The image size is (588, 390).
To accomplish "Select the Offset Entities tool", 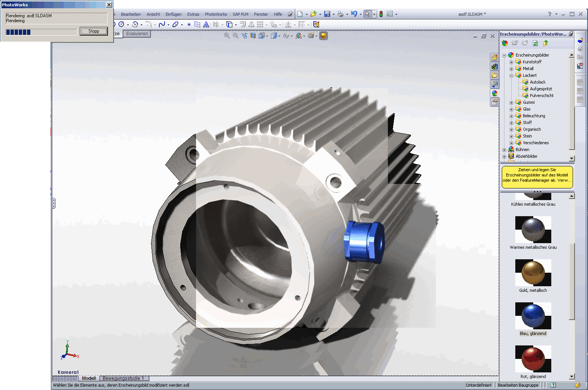I will (x=243, y=24).
